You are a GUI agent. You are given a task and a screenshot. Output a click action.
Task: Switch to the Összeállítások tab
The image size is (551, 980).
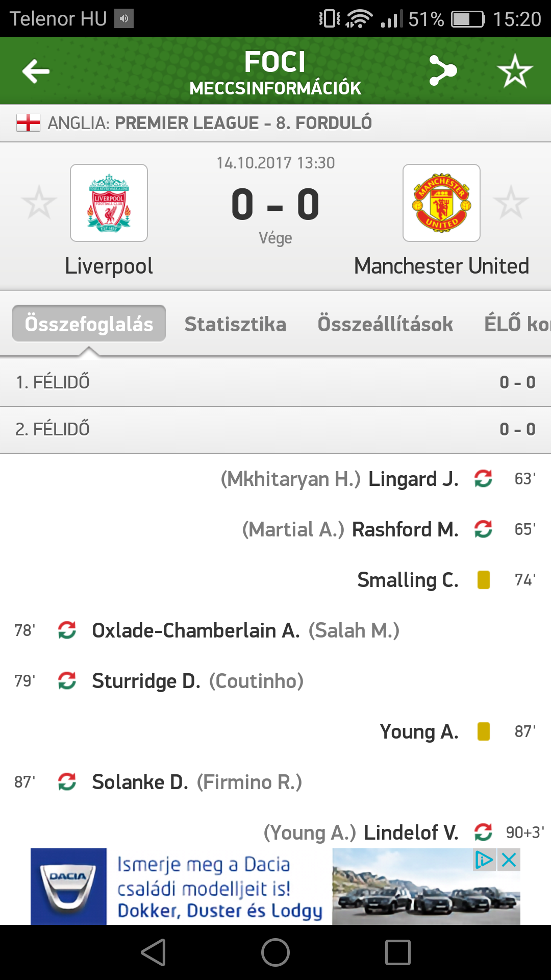click(x=385, y=324)
